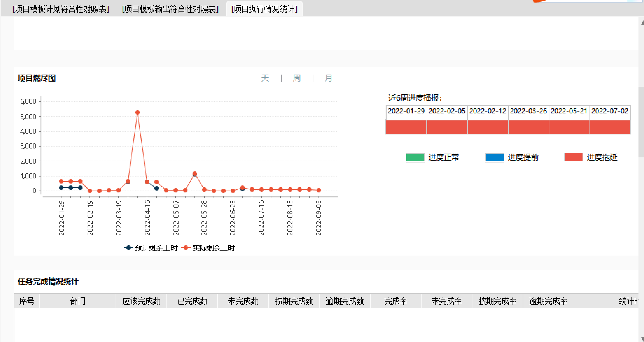Open the 项目模板计划符合性对照表 tab
This screenshot has height=342, width=644.
point(61,9)
